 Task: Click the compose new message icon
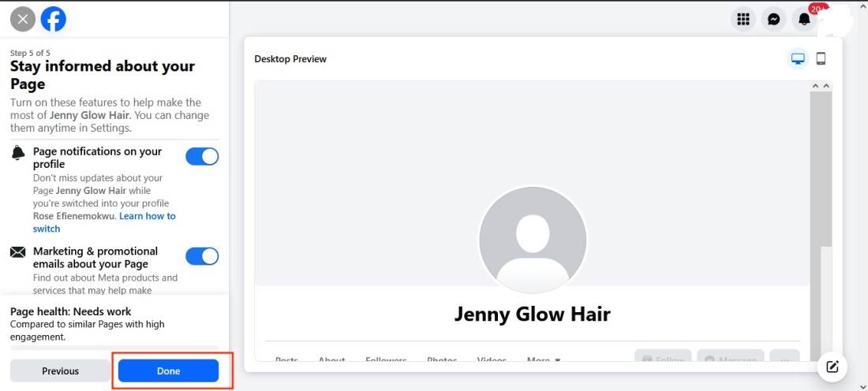[832, 366]
